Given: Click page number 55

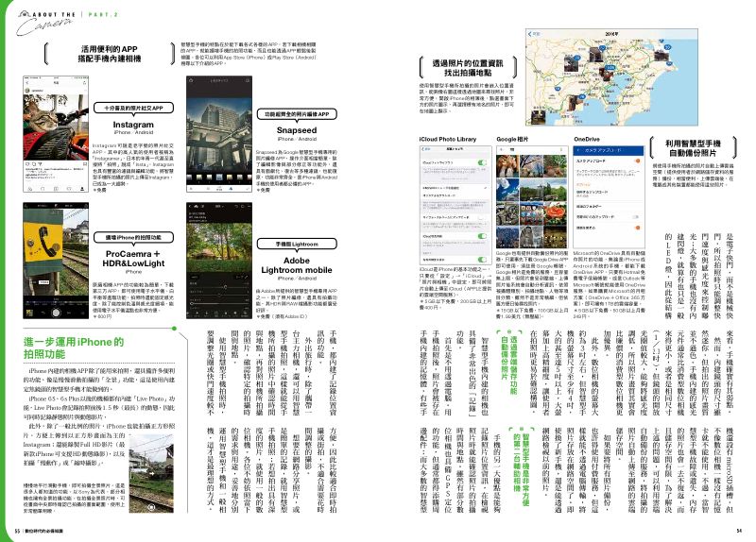Looking at the screenshot, I should click(17, 531).
